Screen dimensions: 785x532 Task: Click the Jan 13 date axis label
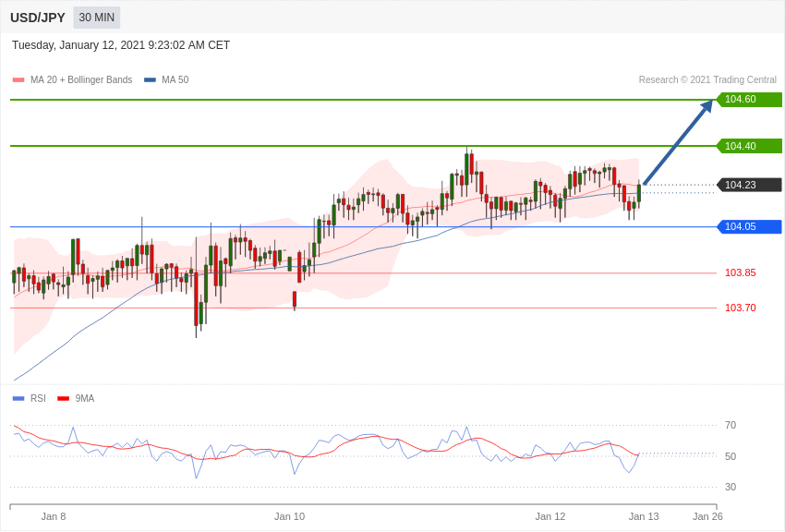click(x=644, y=516)
